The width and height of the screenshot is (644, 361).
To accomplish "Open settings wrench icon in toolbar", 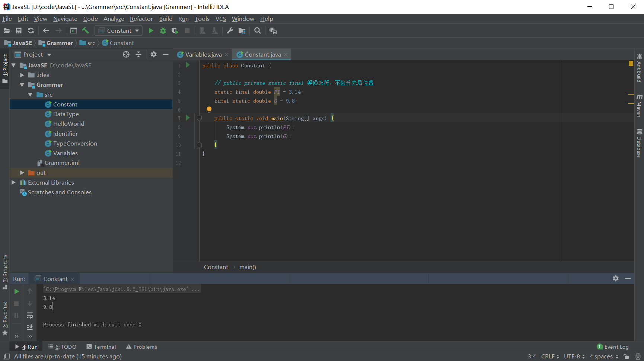I will [230, 31].
